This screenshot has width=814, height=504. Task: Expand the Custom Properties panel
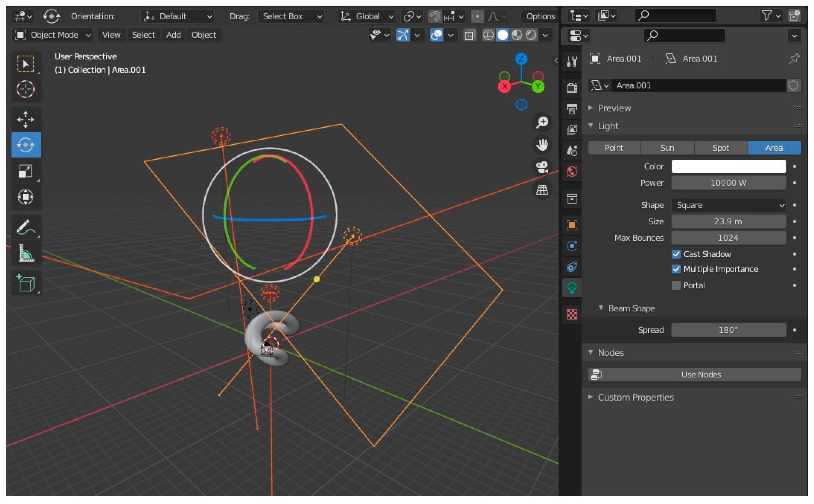tap(635, 397)
